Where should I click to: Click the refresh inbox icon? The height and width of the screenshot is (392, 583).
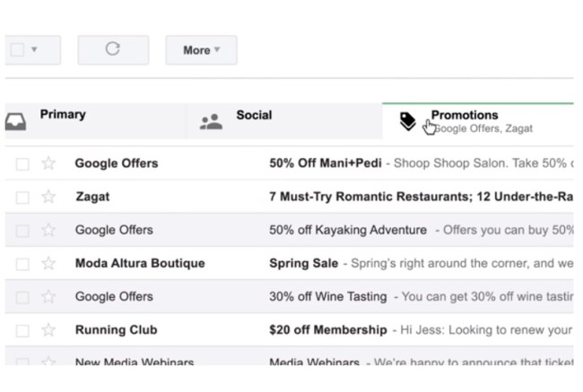coord(113,48)
